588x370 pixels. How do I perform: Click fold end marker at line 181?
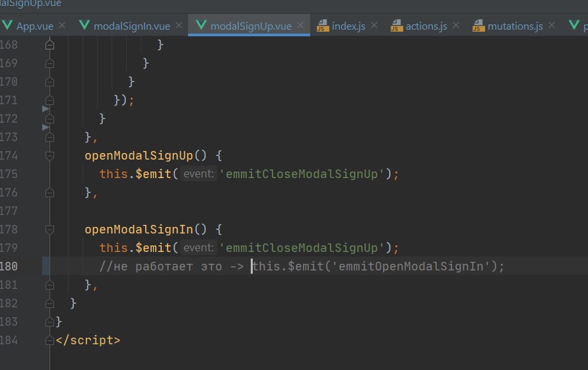49,285
